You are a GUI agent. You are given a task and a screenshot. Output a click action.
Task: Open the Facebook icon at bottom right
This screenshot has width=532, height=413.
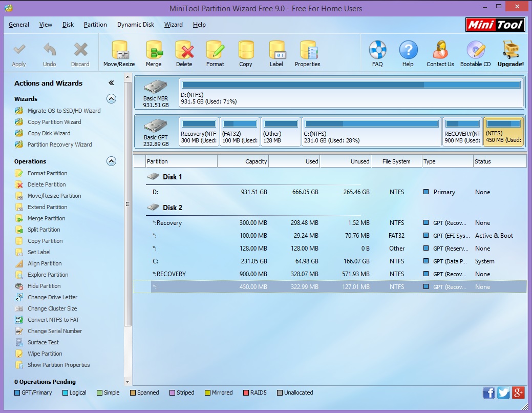[488, 393]
